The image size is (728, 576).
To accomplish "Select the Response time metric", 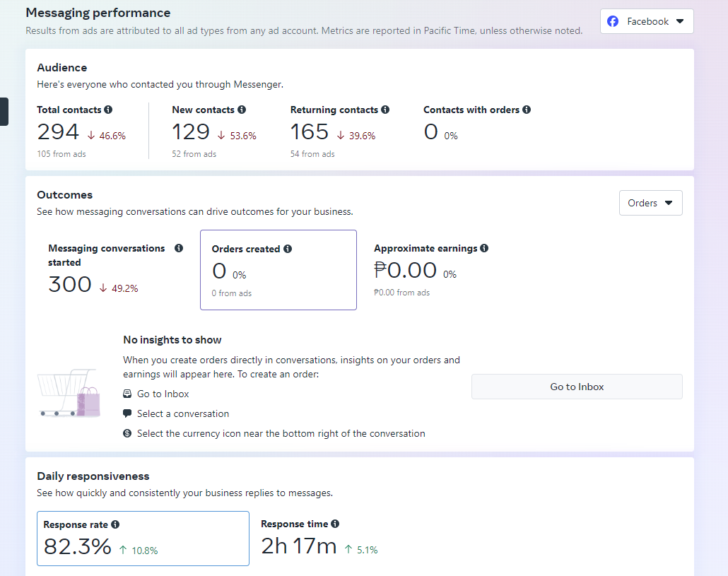I will tap(318, 539).
